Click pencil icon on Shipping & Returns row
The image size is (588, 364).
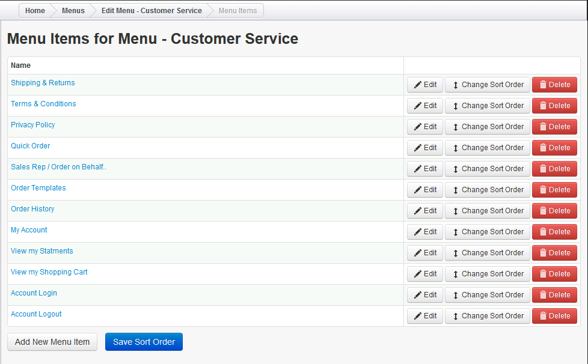click(x=417, y=85)
